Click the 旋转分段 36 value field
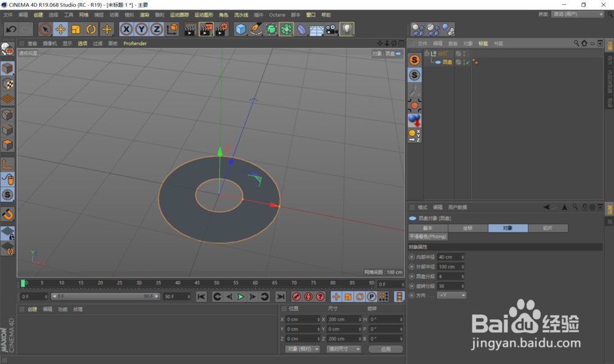The image size is (614, 364). click(449, 285)
